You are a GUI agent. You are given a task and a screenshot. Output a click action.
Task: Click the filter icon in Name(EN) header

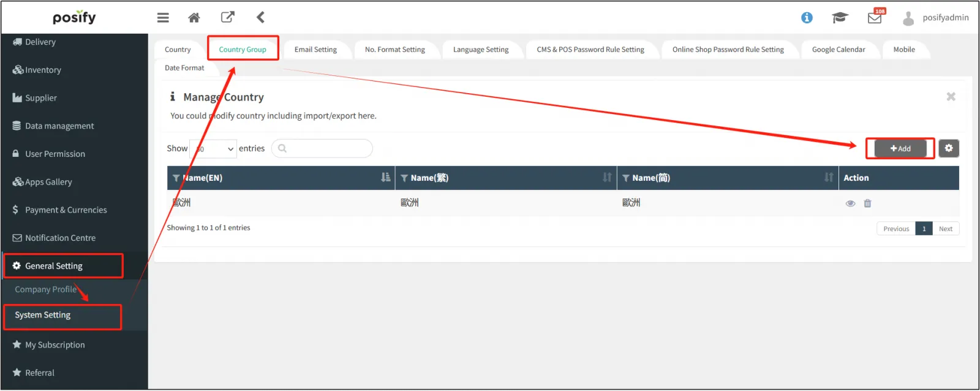tap(176, 178)
